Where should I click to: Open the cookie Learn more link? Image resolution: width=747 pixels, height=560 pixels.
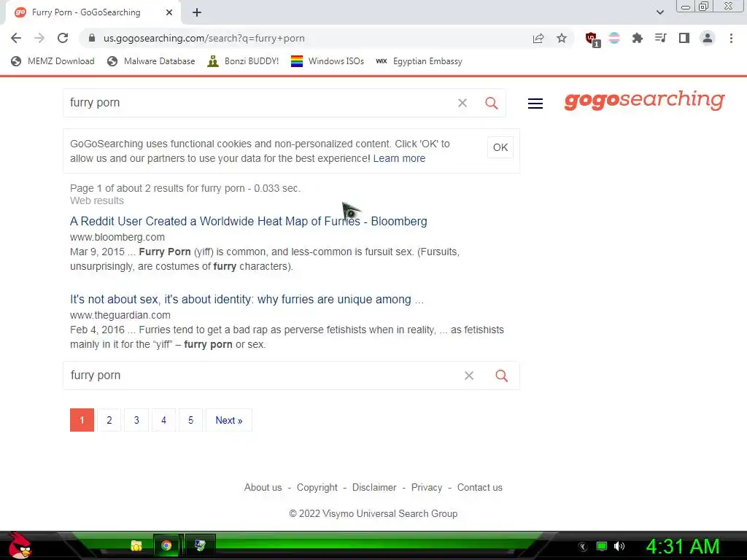pos(399,158)
